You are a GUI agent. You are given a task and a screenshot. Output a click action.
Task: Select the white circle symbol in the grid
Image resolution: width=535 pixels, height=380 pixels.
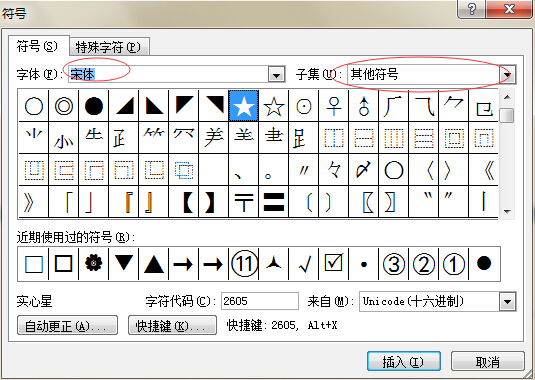click(x=34, y=106)
